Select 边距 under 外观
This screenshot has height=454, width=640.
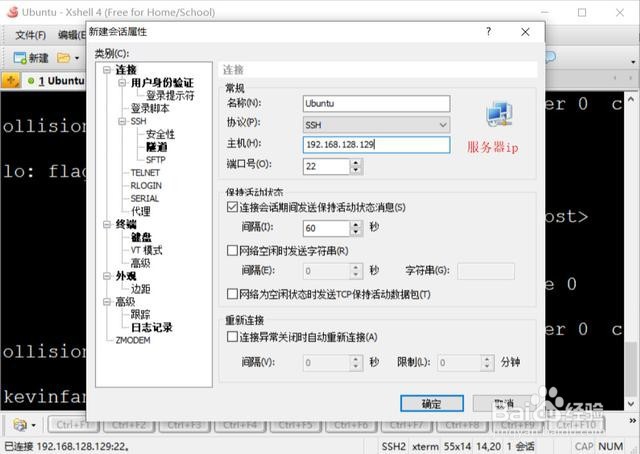pyautogui.click(x=140, y=289)
